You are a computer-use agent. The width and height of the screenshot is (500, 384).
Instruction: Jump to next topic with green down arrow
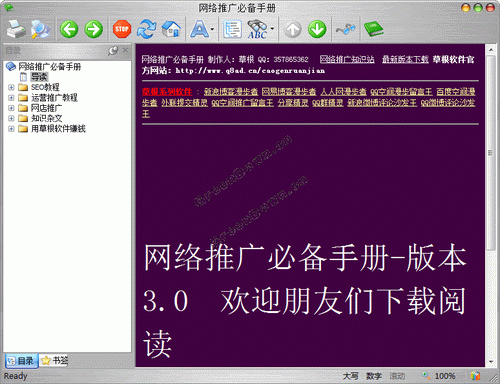[317, 29]
